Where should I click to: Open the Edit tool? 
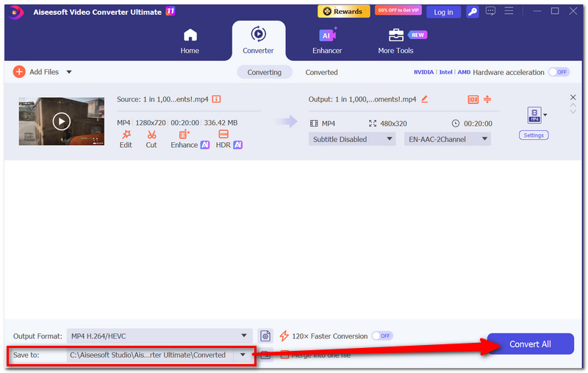[126, 139]
